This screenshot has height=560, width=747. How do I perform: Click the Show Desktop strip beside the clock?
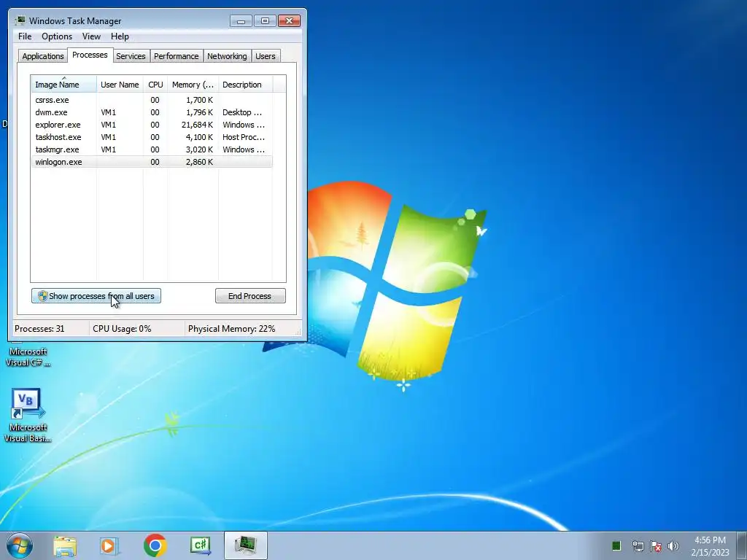click(742, 545)
